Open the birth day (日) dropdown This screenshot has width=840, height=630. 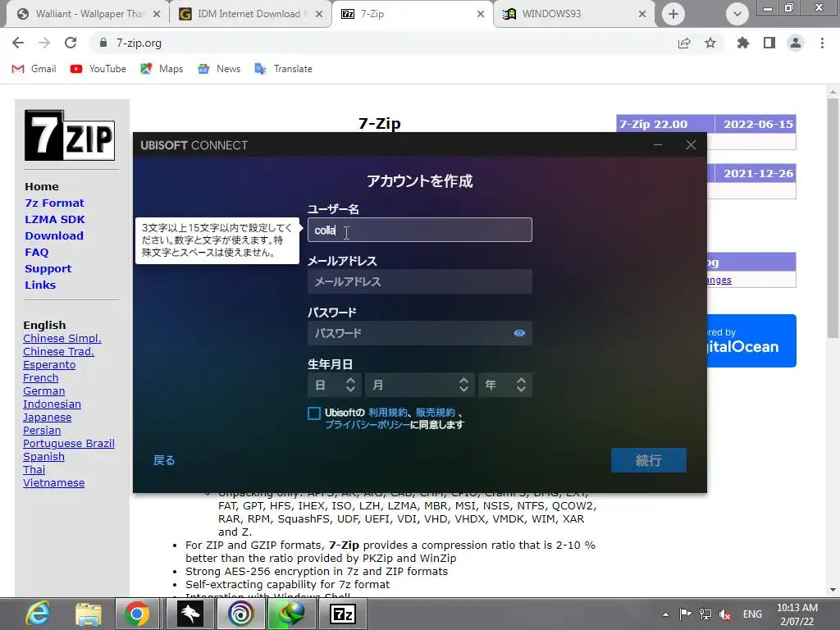coord(335,385)
